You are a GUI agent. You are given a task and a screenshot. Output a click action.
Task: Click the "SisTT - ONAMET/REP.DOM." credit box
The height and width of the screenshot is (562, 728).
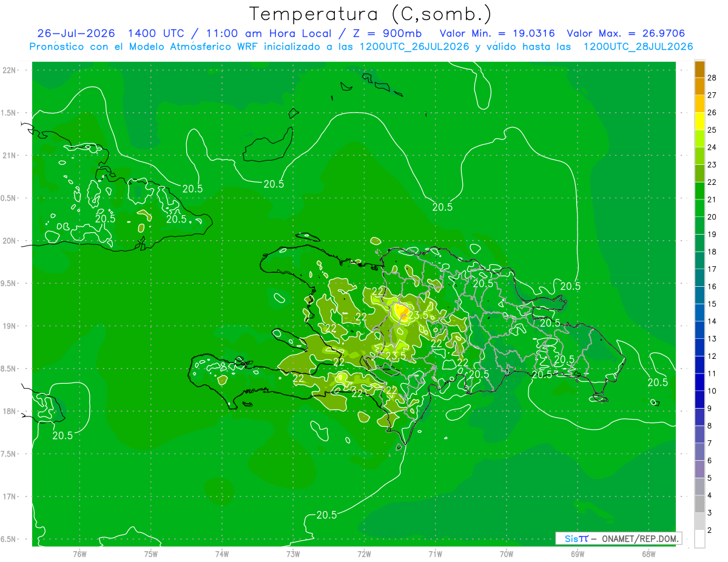[619, 538]
